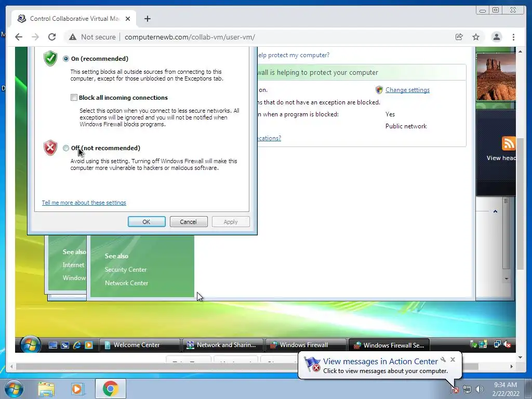Image resolution: width=532 pixels, height=399 pixels.
Task: Cancel the firewall settings dialog
Action: click(x=189, y=221)
